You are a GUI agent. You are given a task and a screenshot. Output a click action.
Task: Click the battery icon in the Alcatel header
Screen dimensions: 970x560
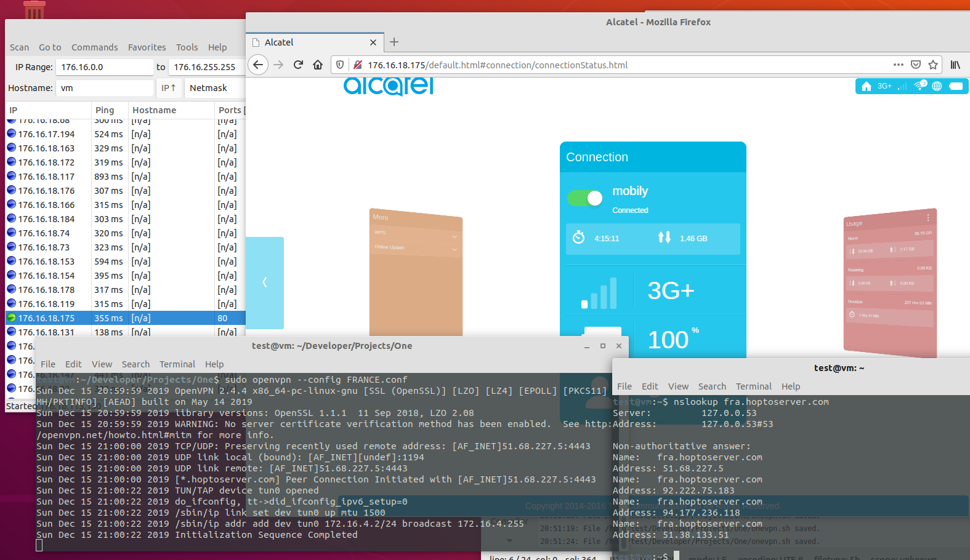[956, 86]
